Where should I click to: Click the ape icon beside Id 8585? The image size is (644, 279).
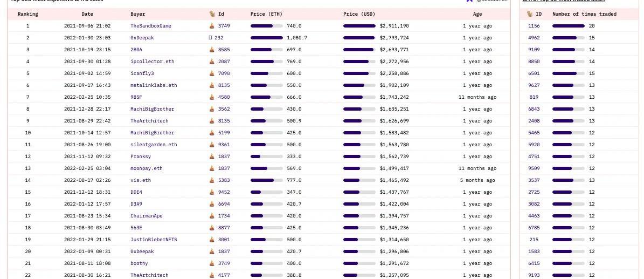coord(212,50)
